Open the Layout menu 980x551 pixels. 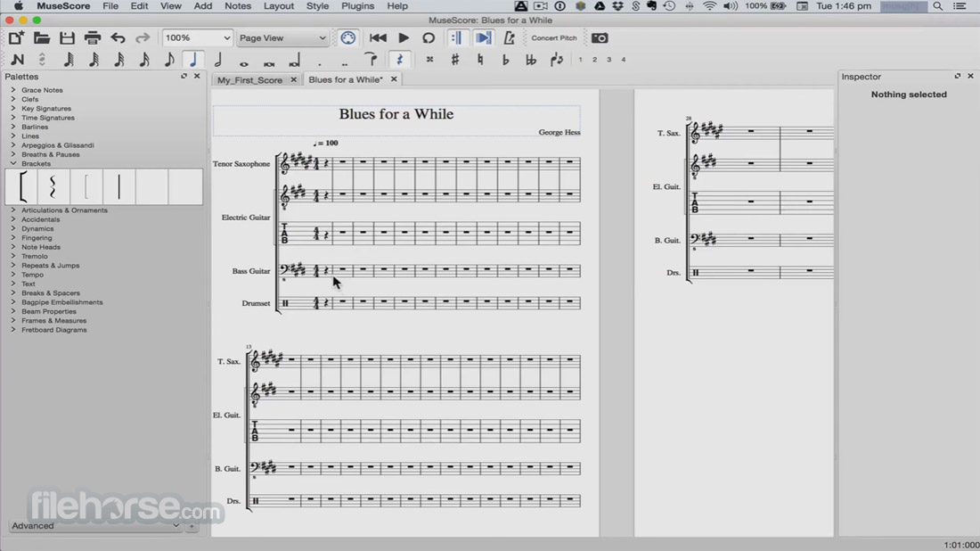click(279, 6)
